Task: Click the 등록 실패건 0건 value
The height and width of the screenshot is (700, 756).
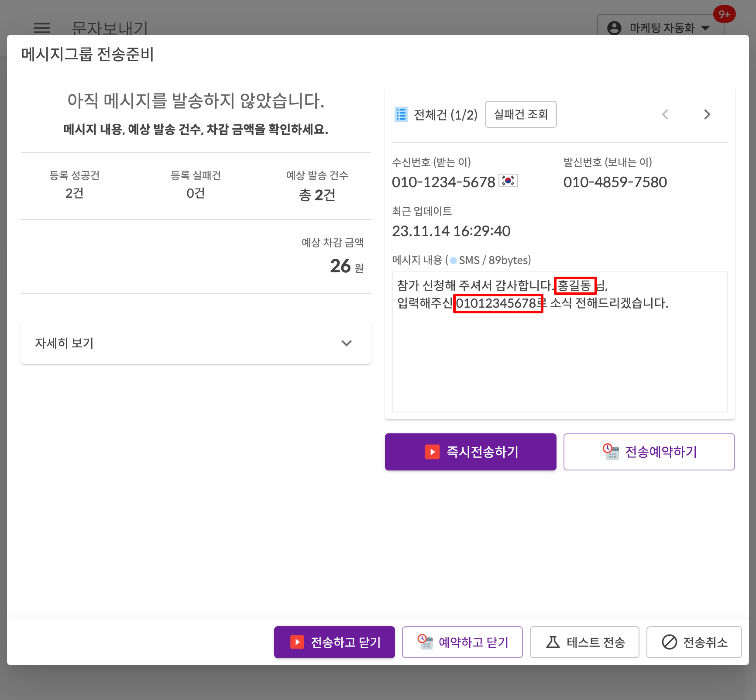Action: coord(196,193)
